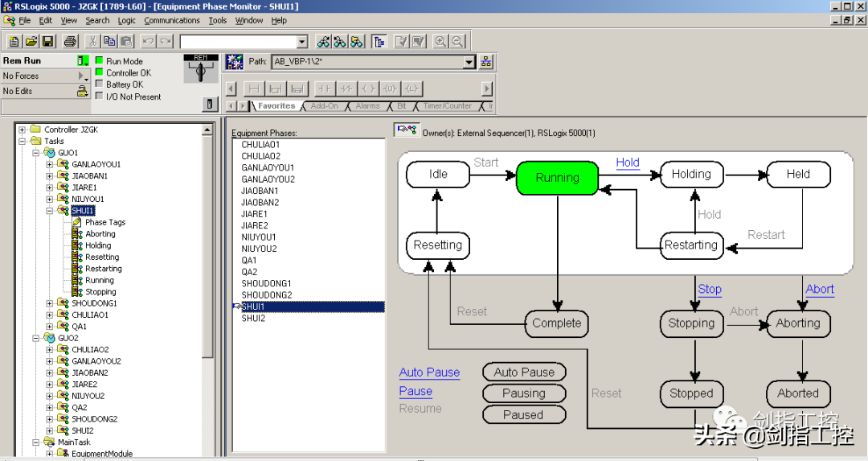Click the Open folder toolbar icon
Screen dimensions: 868x461
coord(31,41)
